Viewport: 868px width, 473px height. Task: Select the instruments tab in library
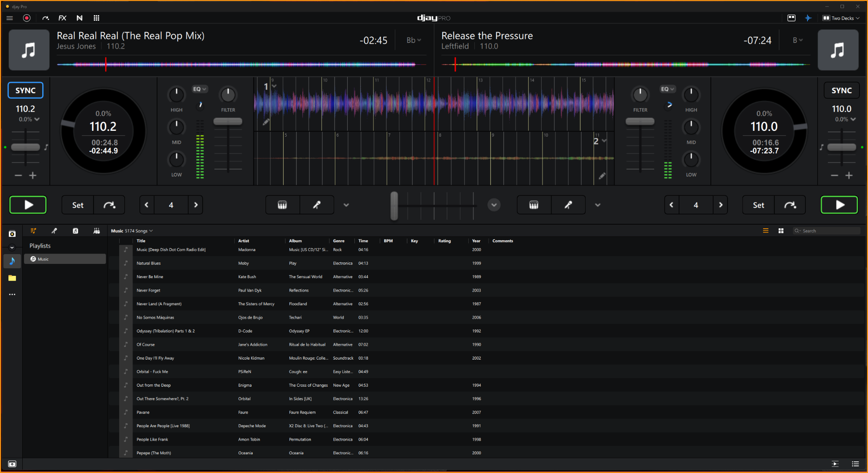click(x=96, y=231)
